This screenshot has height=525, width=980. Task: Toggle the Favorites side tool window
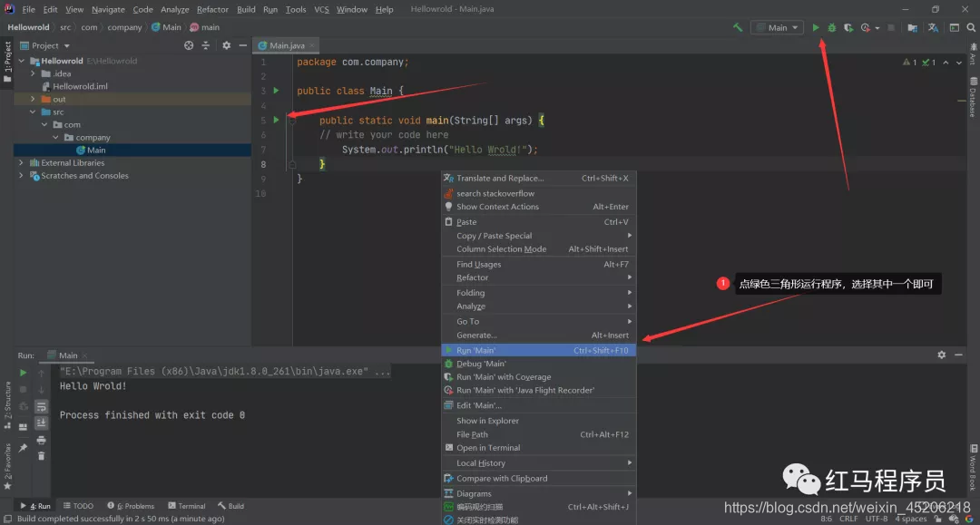pos(7,466)
